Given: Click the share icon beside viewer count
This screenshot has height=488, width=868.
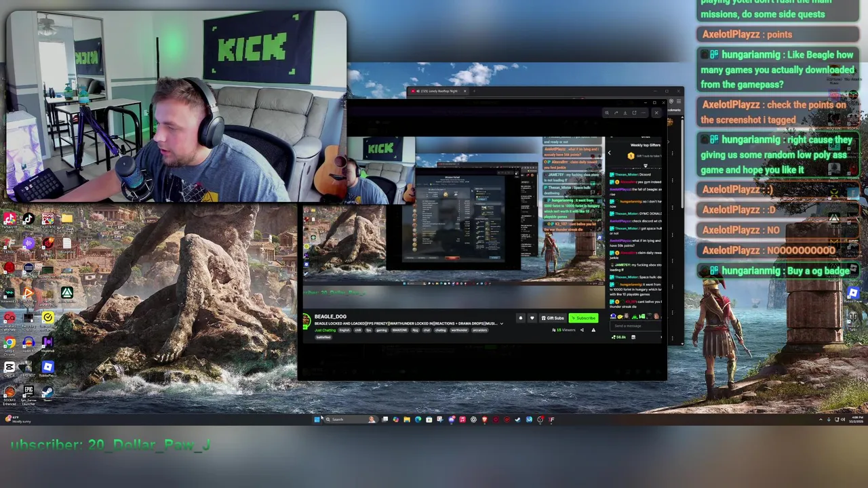Looking at the screenshot, I should pyautogui.click(x=582, y=330).
